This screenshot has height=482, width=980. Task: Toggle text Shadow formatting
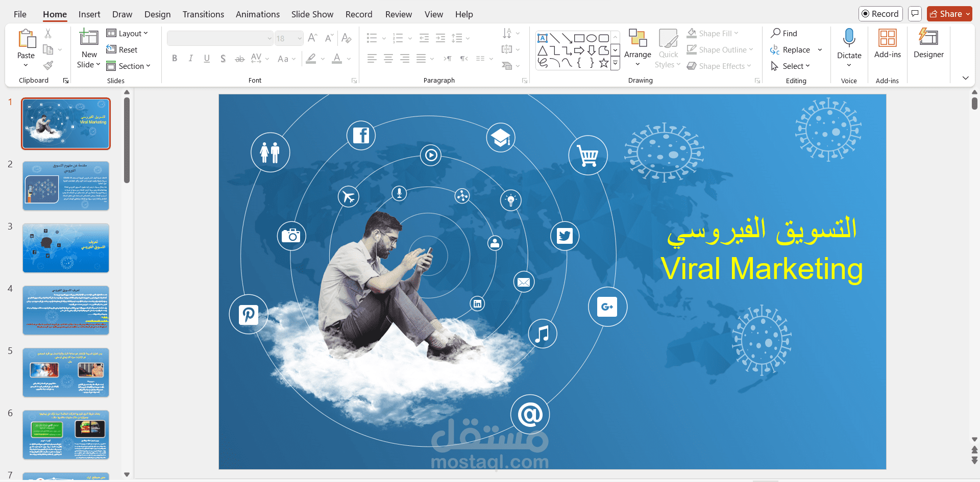[x=223, y=59]
